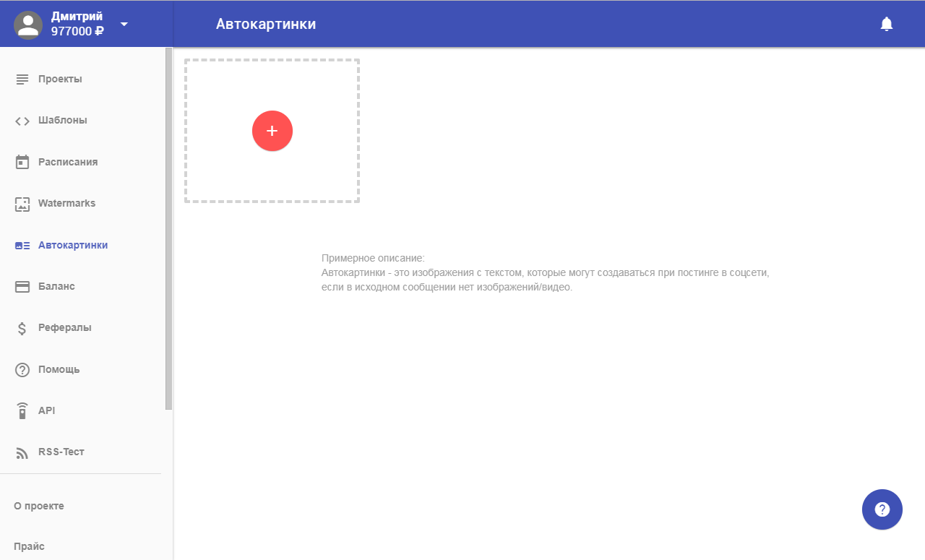This screenshot has height=560, width=925.
Task: Expand the Дмитрий account dropdown arrow
Action: click(x=124, y=24)
